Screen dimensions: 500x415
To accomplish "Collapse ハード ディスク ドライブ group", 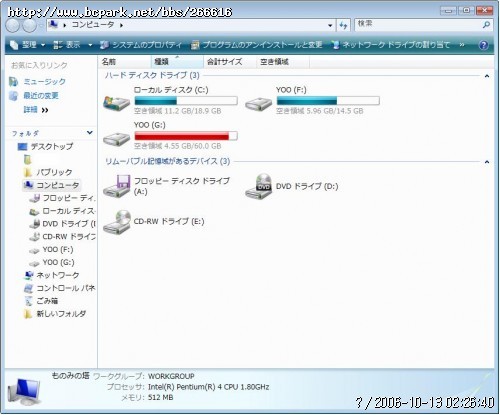I will pos(487,76).
